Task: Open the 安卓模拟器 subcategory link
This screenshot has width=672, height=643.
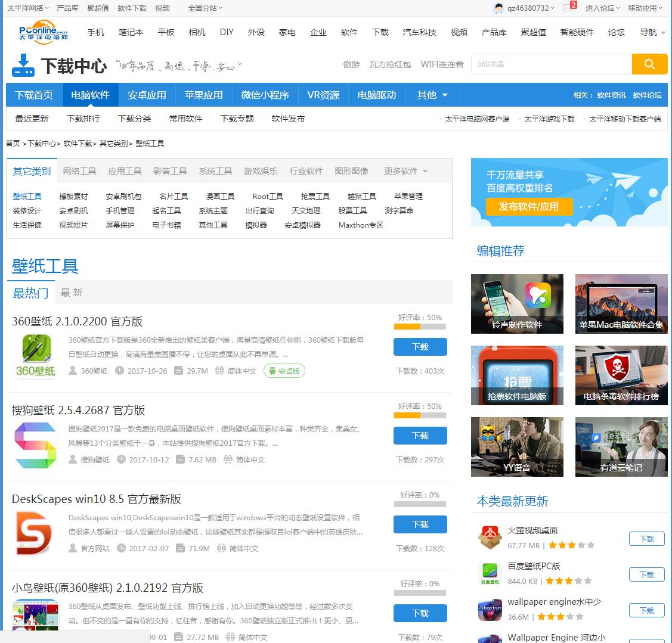Action: point(302,225)
